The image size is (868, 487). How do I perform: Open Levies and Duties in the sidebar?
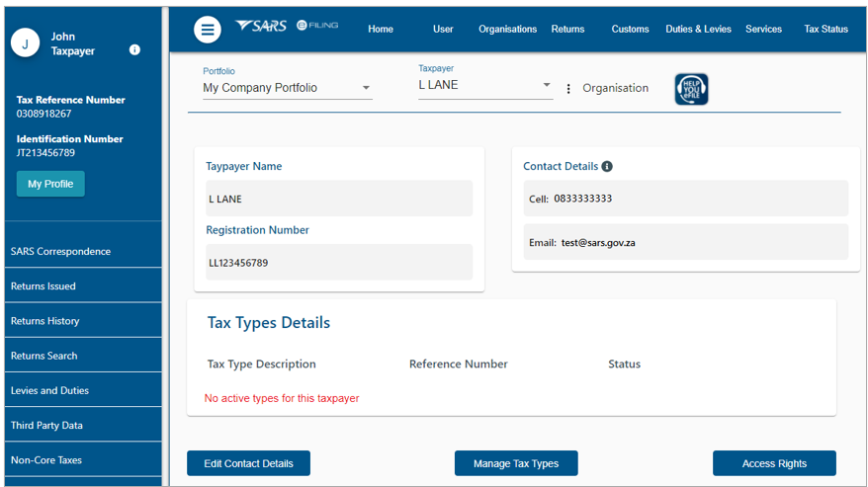click(x=83, y=391)
